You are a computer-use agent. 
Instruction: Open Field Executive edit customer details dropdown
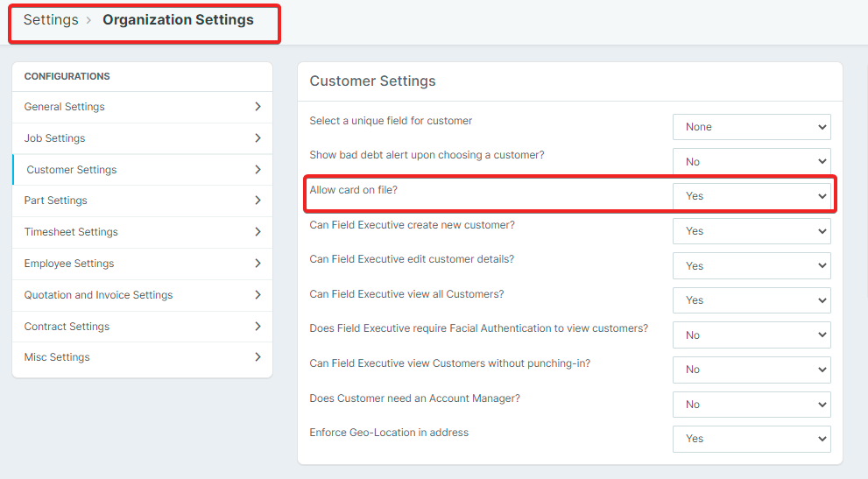point(751,266)
